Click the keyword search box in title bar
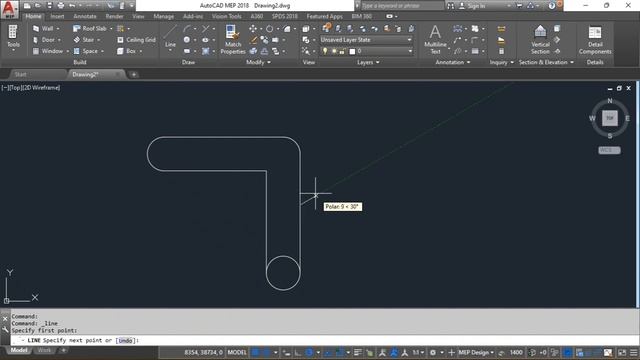The width and height of the screenshot is (640, 360). (402, 6)
